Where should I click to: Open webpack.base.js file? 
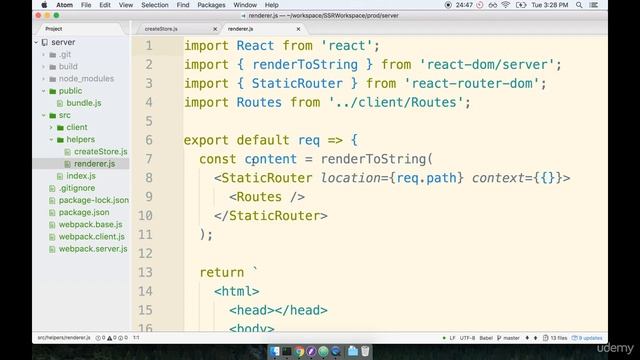tap(90, 224)
